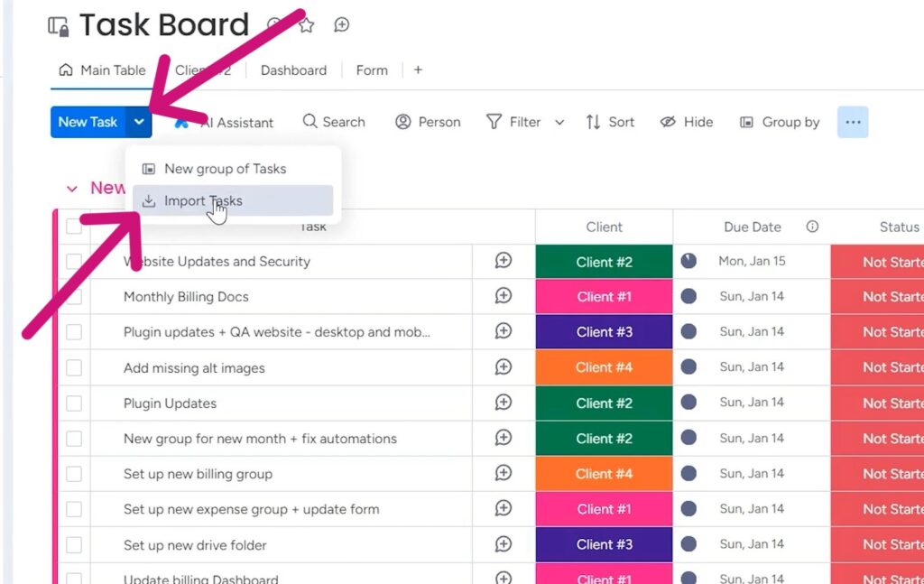The width and height of the screenshot is (924, 584).
Task: Click Group by on the toolbar
Action: (780, 122)
